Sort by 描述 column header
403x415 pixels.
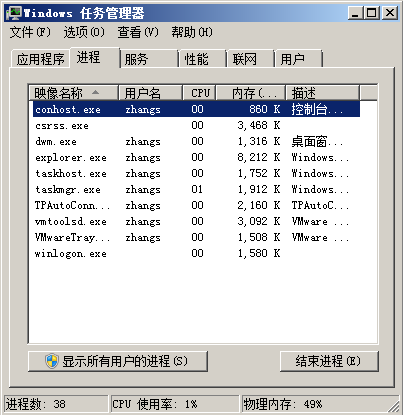coord(323,93)
